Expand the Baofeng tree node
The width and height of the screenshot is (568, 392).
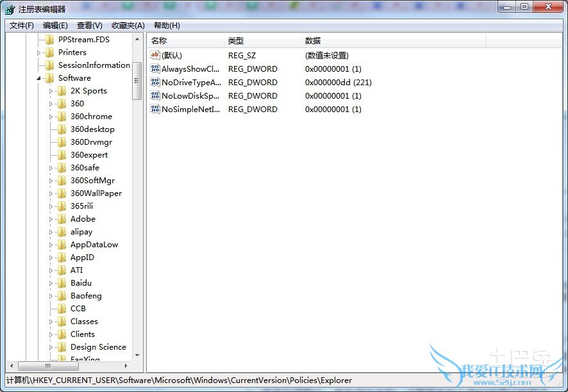coord(51,296)
